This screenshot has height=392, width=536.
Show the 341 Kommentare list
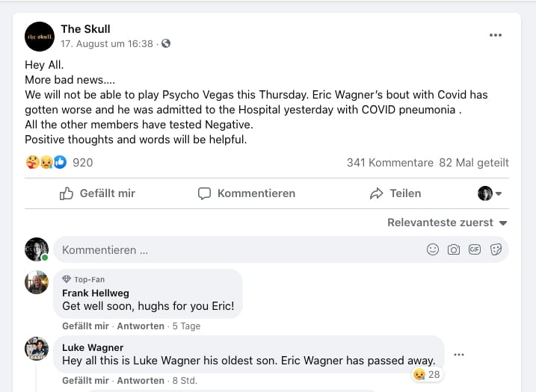[x=389, y=162]
